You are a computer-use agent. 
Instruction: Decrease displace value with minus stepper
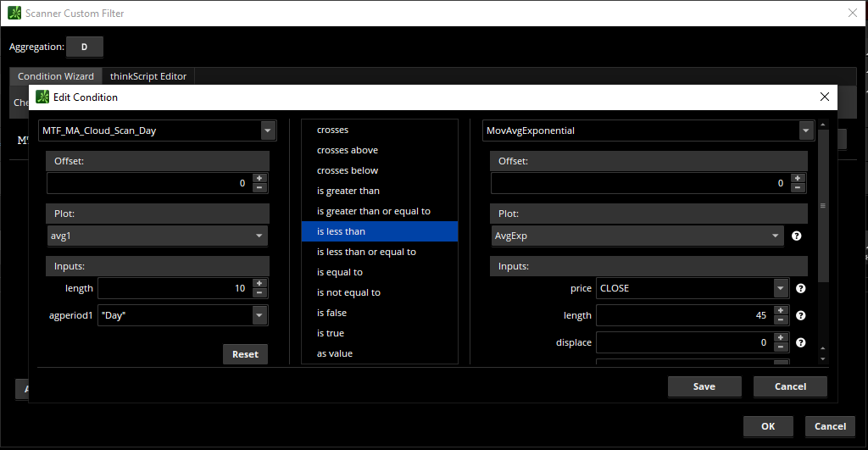click(781, 347)
